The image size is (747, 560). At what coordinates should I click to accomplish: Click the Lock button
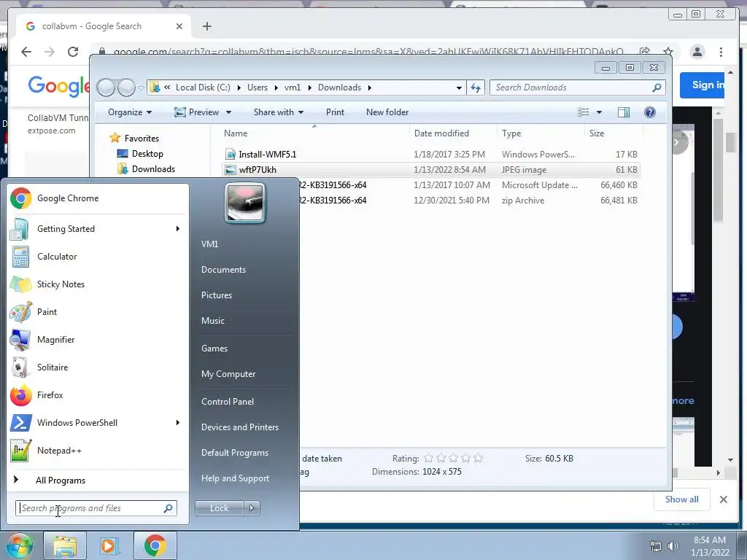point(219,508)
